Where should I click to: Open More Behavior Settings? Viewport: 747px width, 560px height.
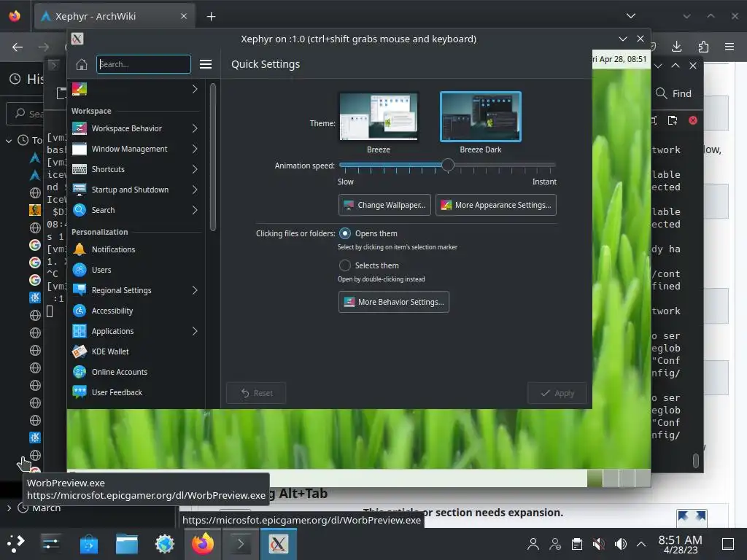[x=393, y=302]
